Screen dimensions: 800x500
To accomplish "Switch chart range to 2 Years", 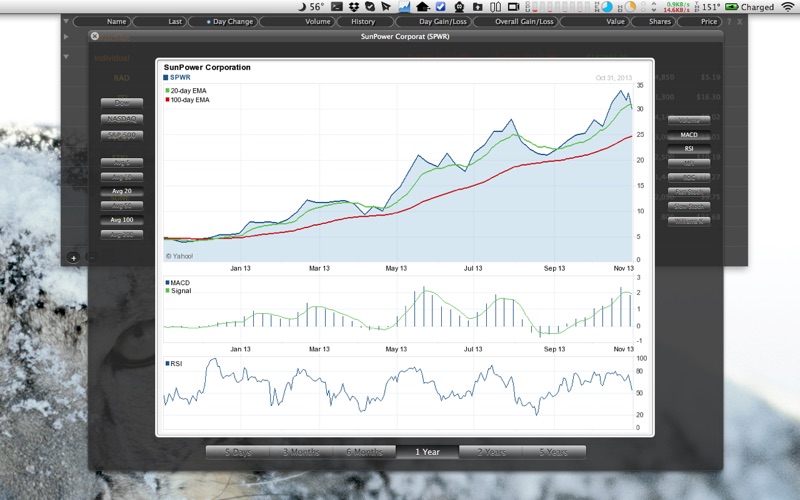I will (491, 452).
